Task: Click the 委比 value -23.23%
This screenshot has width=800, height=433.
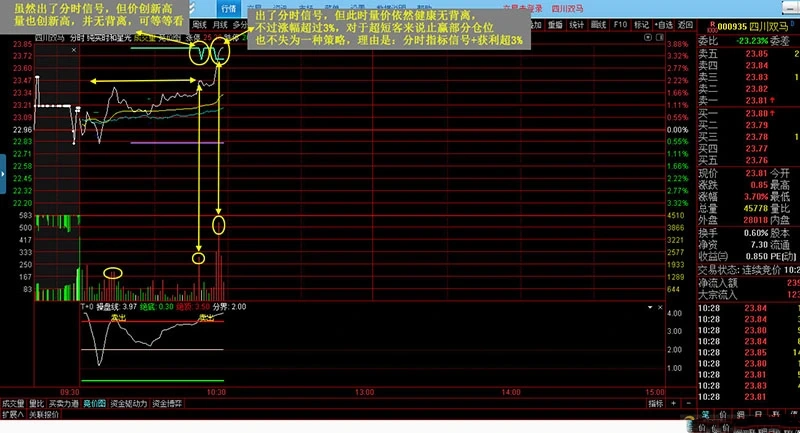Action: coord(752,40)
